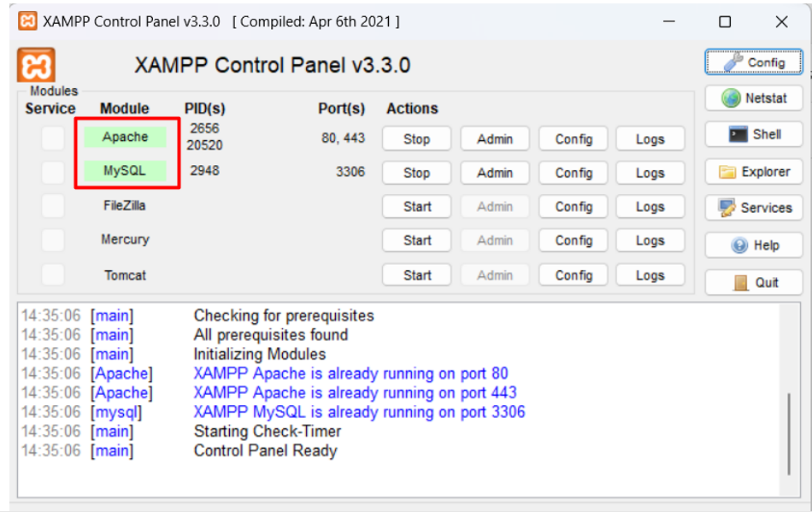Click the XAMPP logo icon in header
812x512 pixels.
click(x=36, y=66)
